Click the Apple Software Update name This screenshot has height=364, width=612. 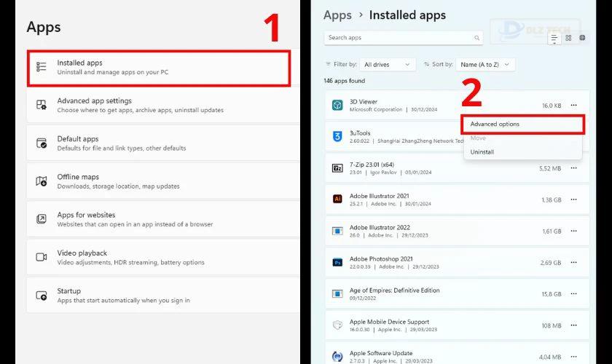click(381, 354)
